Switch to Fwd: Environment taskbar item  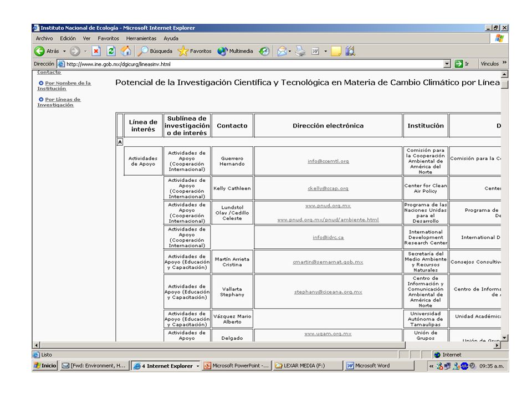click(x=94, y=365)
